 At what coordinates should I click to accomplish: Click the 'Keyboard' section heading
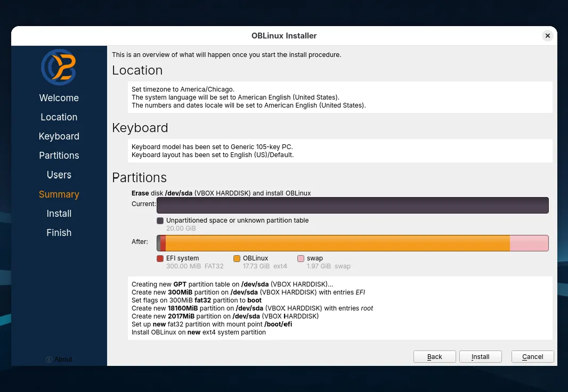click(x=140, y=127)
